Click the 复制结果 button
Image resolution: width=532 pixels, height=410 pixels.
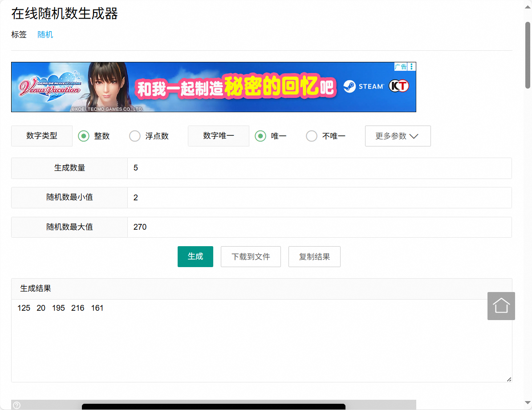pyautogui.click(x=314, y=256)
